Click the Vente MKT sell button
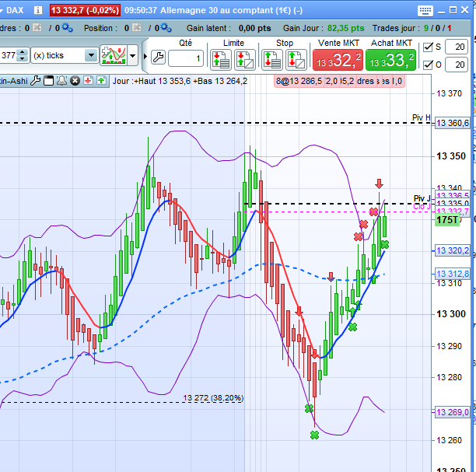Image resolution: width=476 pixels, height=472 pixels. 338,60
